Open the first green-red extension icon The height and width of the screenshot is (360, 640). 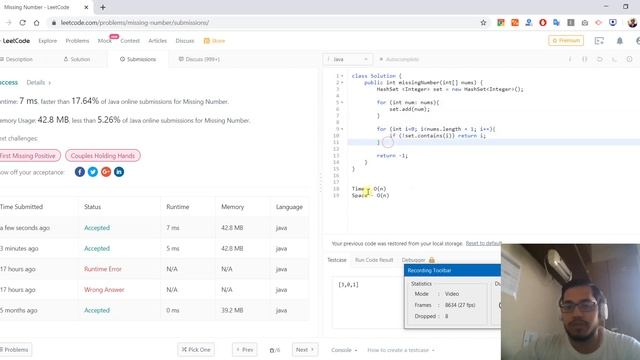pos(501,23)
